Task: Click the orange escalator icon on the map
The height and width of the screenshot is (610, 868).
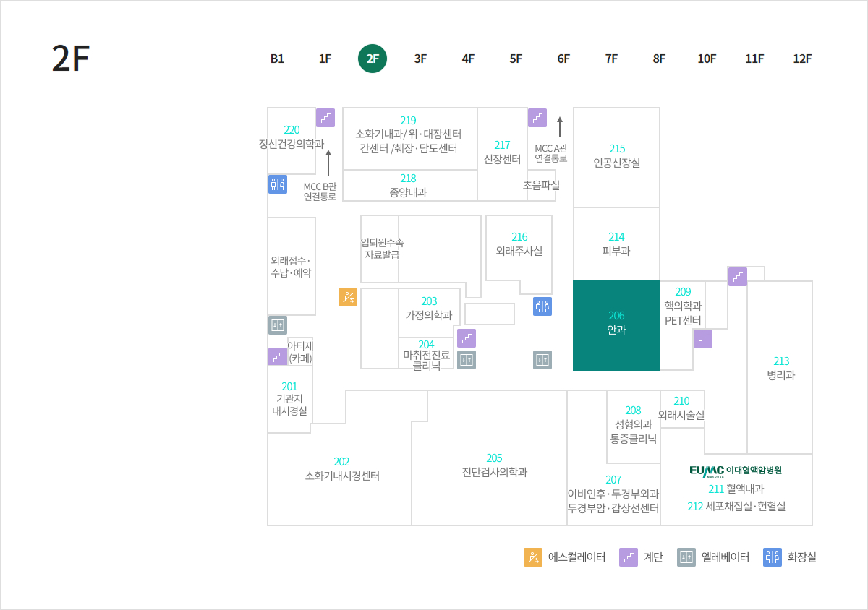Action: [x=348, y=297]
